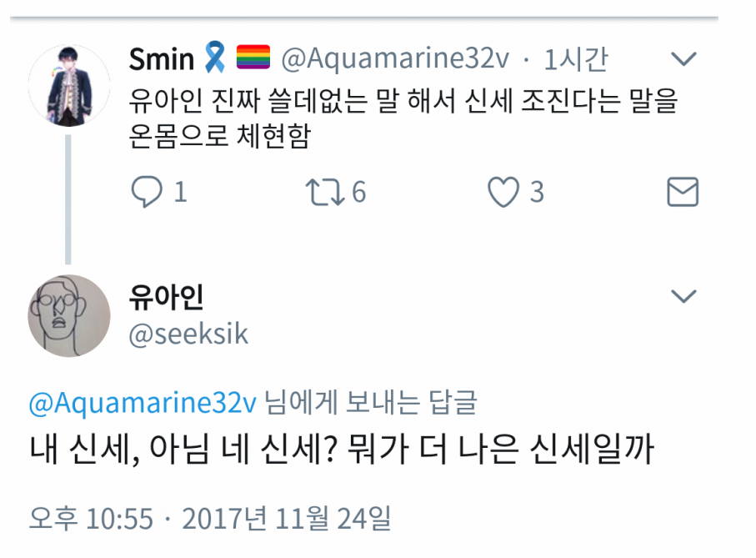756x558 pixels.
Task: Like Smin's tweet with the heart icon
Action: coord(503,193)
